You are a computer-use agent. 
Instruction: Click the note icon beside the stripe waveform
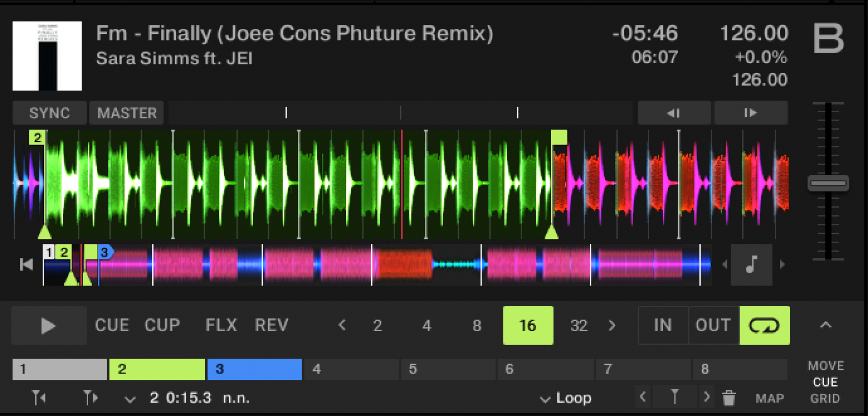(x=751, y=264)
